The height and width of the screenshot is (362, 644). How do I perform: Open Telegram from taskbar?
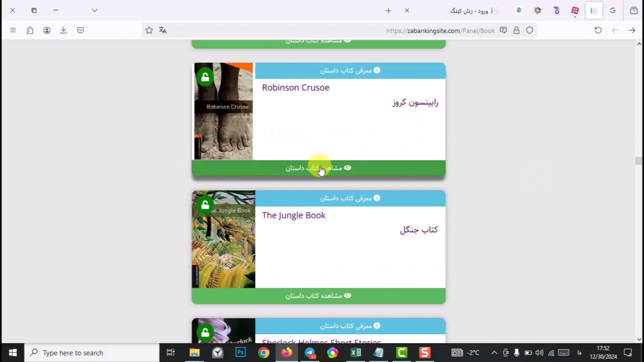[x=310, y=353]
